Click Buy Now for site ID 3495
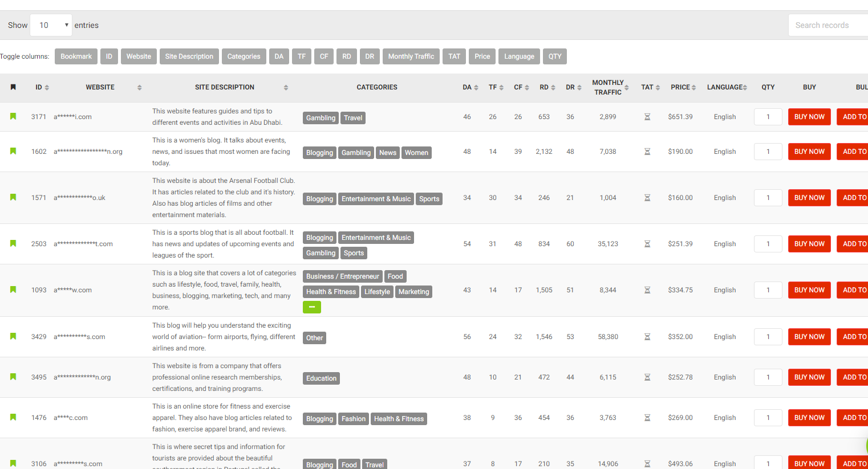Image resolution: width=868 pixels, height=469 pixels. pyautogui.click(x=809, y=377)
